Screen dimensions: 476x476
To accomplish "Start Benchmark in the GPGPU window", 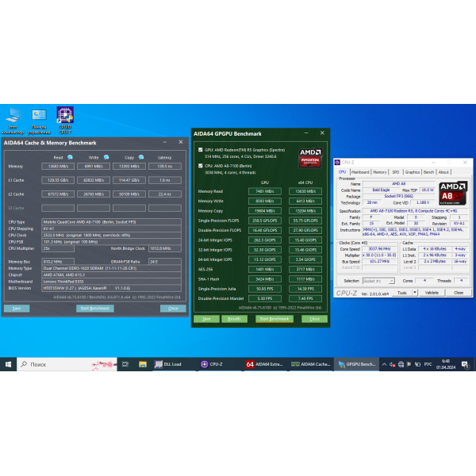I will pyautogui.click(x=274, y=319).
